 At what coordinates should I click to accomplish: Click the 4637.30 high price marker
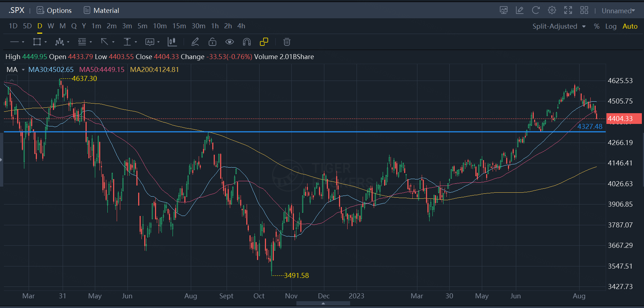84,78
